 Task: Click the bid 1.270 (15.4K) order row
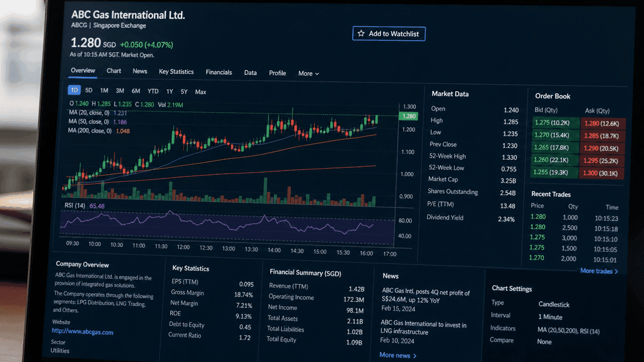coord(555,135)
